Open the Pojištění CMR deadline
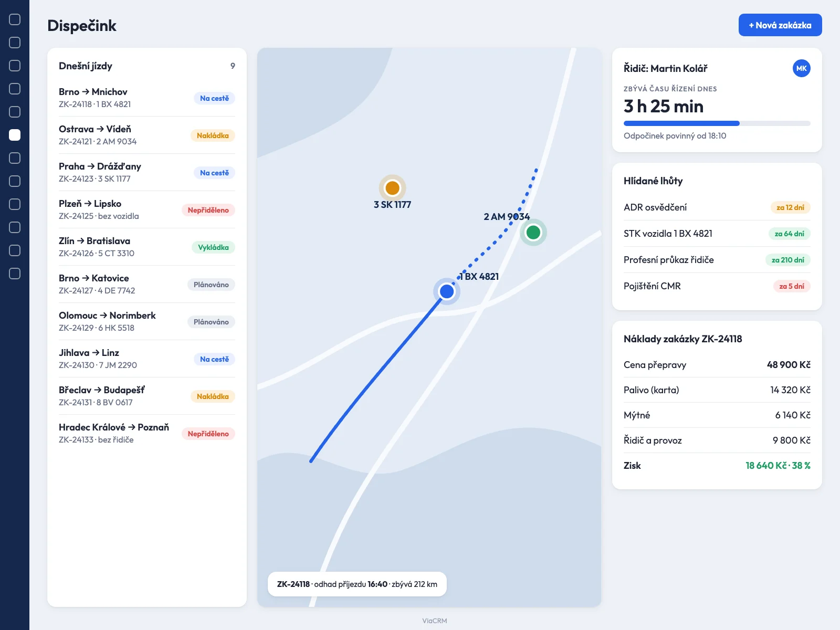Screen dimensions: 840x630 717,286
